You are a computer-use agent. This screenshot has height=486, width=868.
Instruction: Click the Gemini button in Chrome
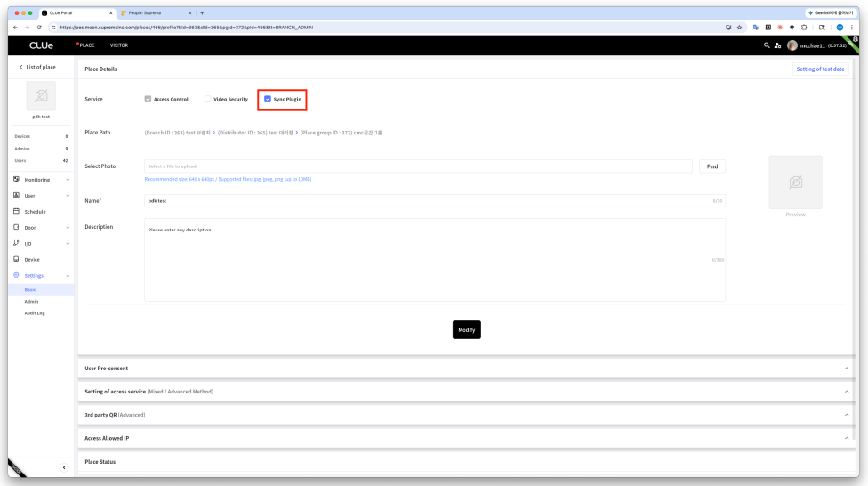point(831,12)
